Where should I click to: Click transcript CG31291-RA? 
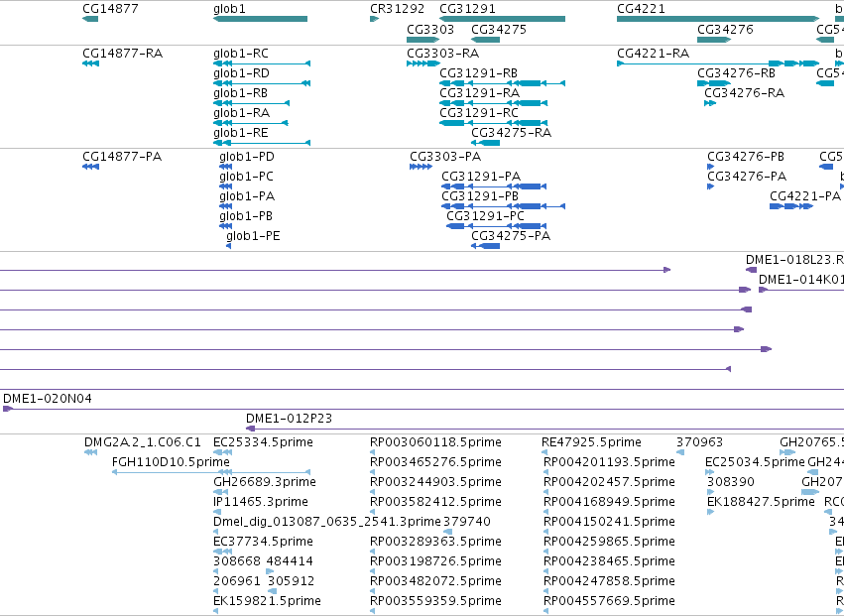click(494, 103)
